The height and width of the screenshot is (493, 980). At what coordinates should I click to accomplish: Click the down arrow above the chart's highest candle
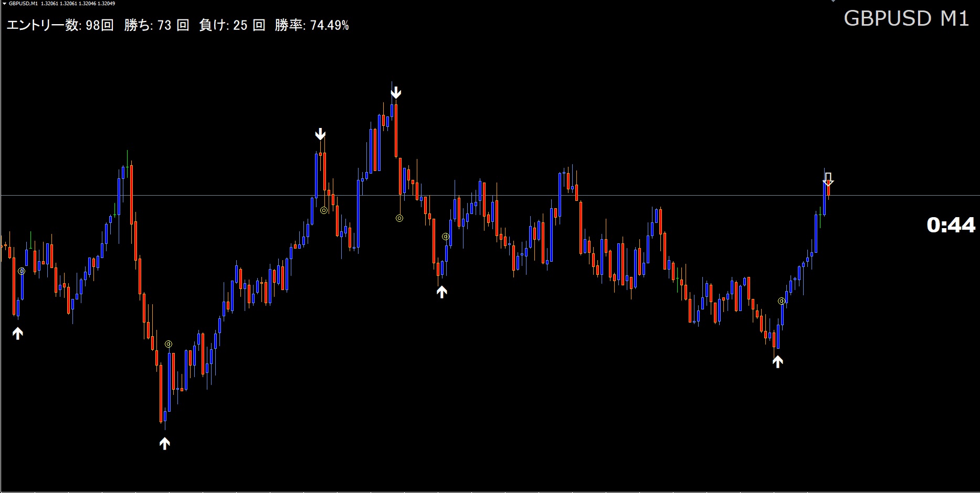pos(396,93)
